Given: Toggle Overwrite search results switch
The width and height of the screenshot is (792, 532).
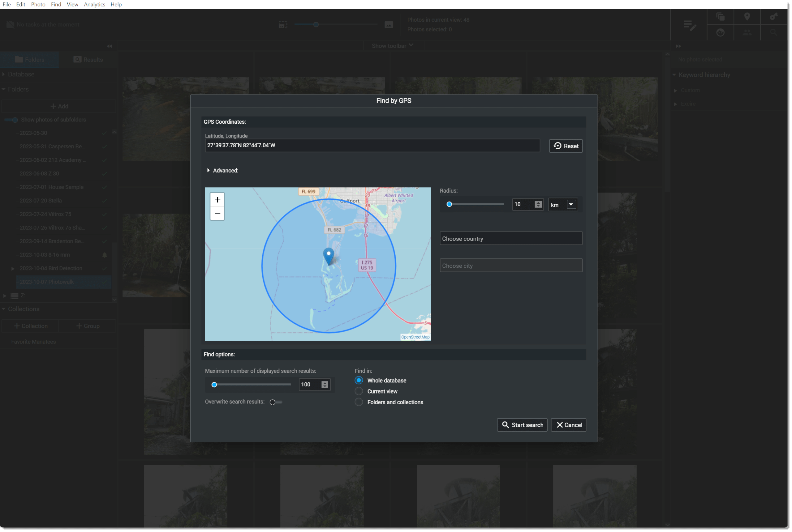Looking at the screenshot, I should pos(275,402).
